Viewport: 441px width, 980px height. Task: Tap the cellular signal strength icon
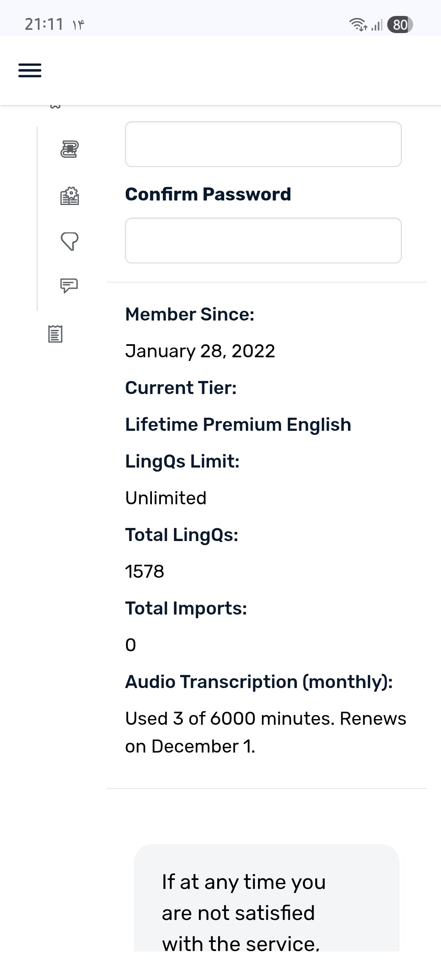click(377, 25)
